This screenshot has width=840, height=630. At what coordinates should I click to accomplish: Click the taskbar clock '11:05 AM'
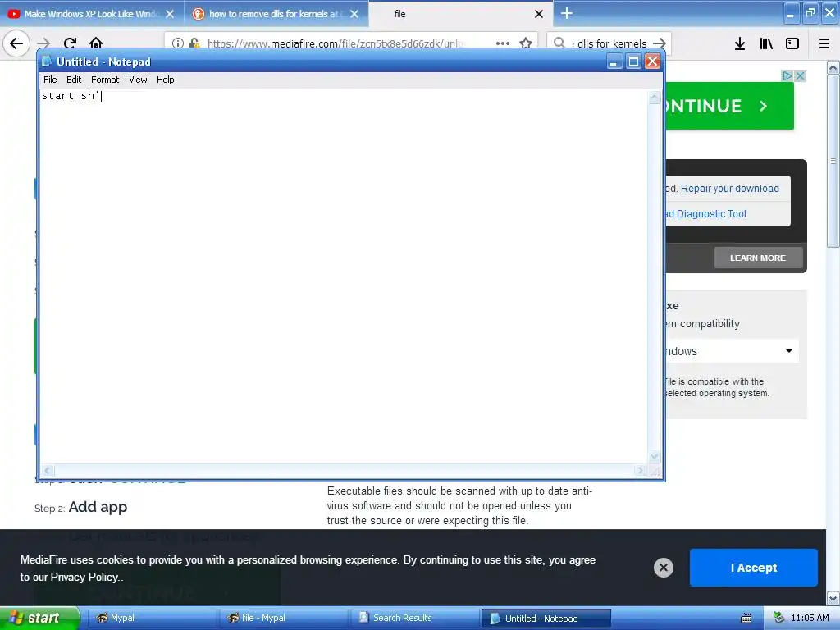(x=810, y=618)
